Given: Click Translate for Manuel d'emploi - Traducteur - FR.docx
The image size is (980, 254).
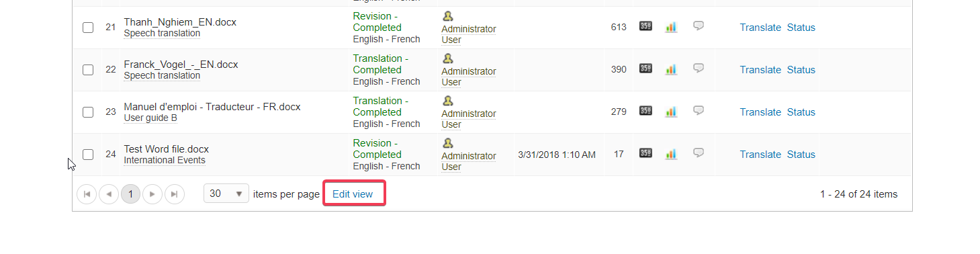Looking at the screenshot, I should point(760,112).
